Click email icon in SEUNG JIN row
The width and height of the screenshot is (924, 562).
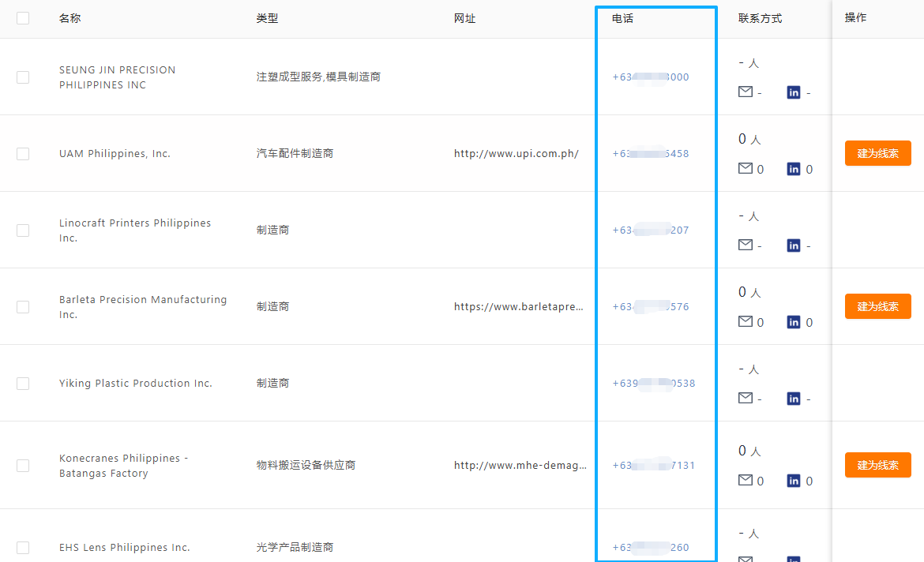click(x=746, y=92)
